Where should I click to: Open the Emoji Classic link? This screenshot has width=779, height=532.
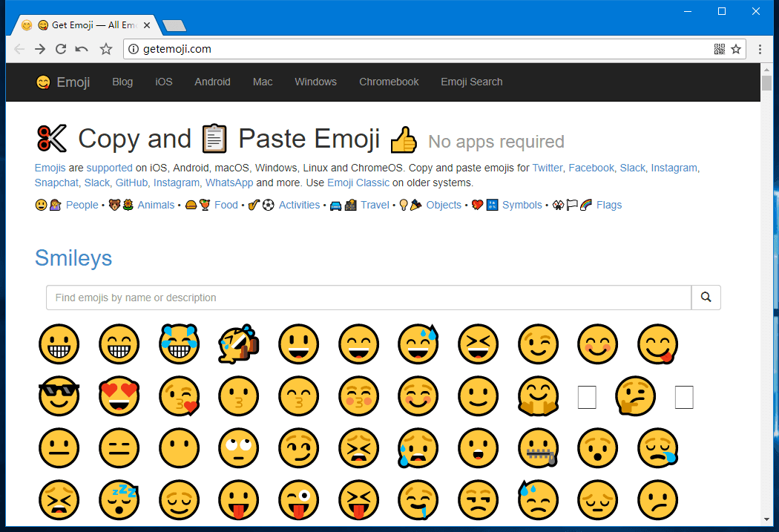coord(359,183)
